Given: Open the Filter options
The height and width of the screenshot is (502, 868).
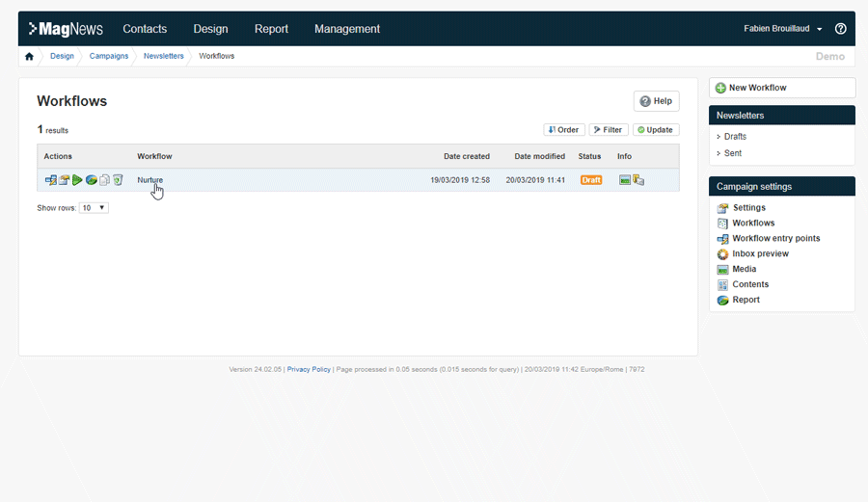Looking at the screenshot, I should [609, 130].
